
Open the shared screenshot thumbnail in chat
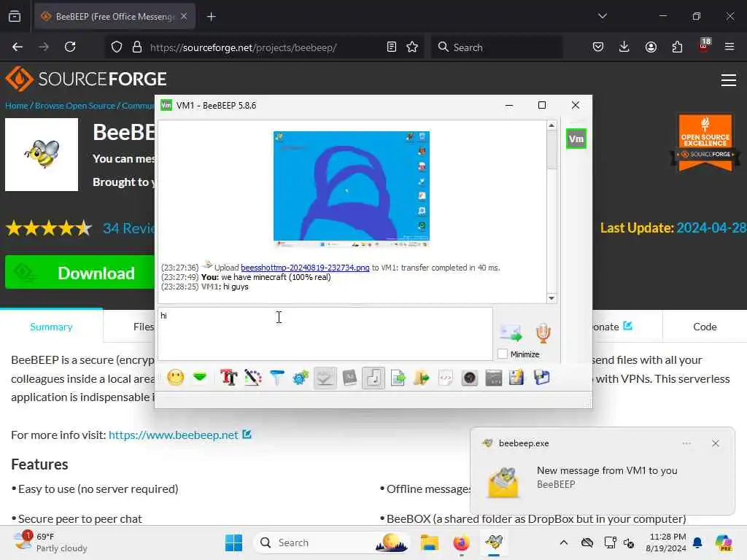click(352, 189)
